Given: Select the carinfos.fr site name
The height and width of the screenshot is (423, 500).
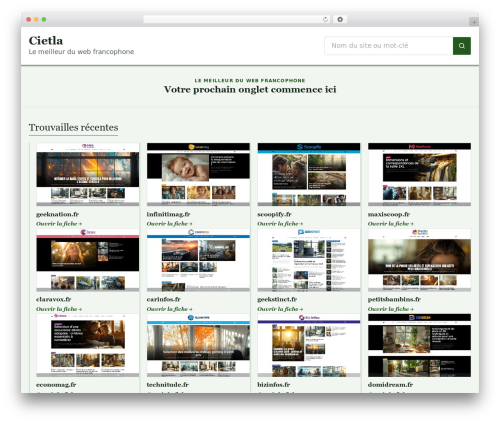Looking at the screenshot, I should [x=164, y=299].
